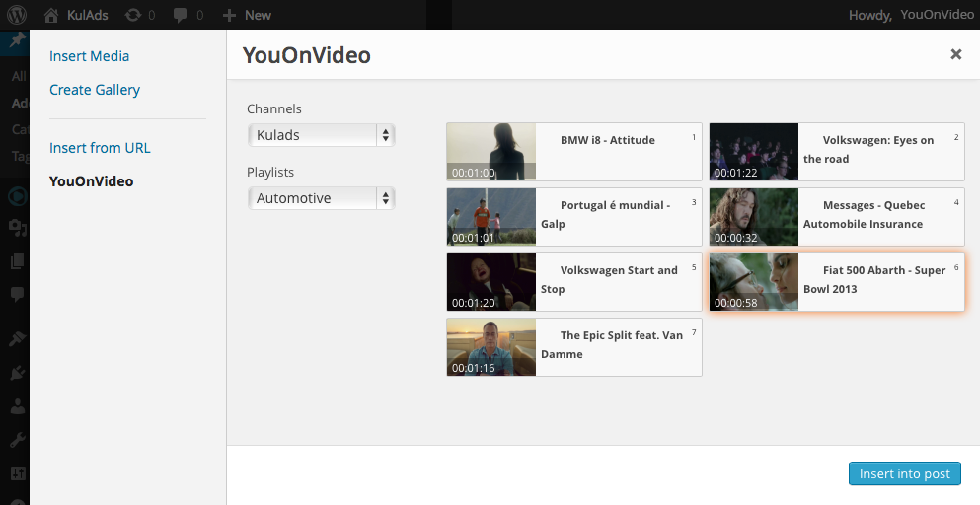980x505 pixels.
Task: Open the Channels dropdown showing Kulads
Action: click(322, 135)
